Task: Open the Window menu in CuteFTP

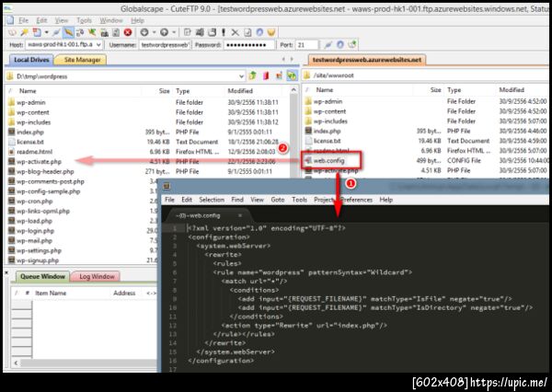Action: tap(111, 20)
